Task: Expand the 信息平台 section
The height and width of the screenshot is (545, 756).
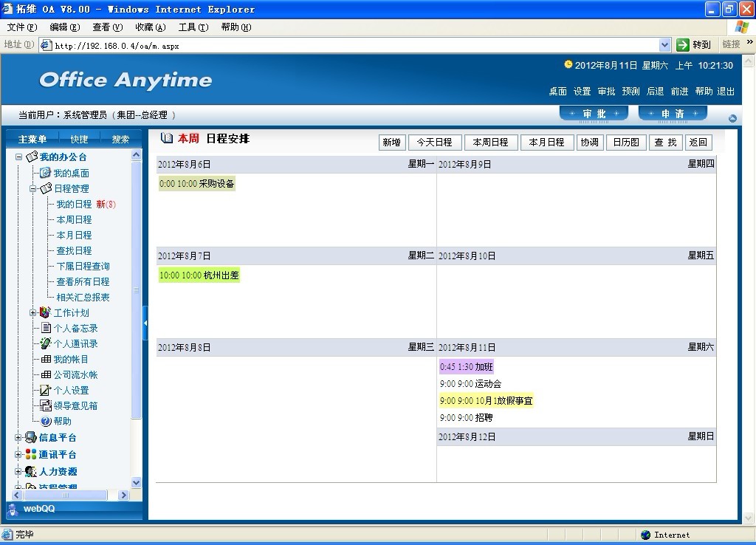Action: coord(19,437)
